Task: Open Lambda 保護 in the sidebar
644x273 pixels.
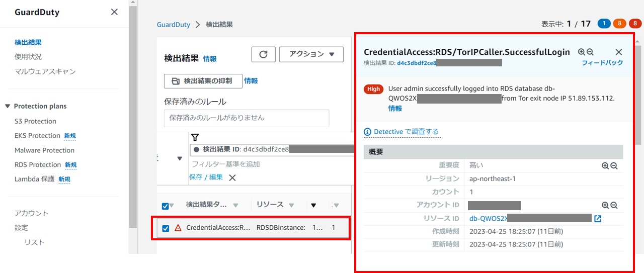Action: coord(35,179)
